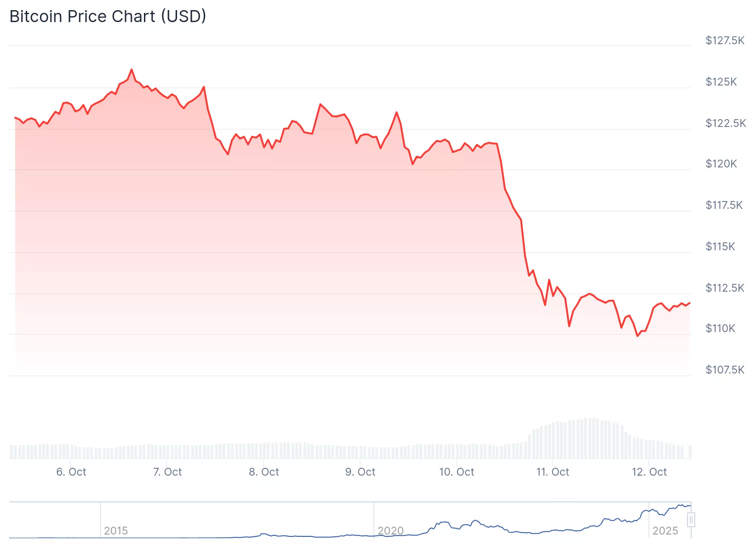This screenshot has width=756, height=552.
Task: Click the $115K price axis label
Action: 720,247
